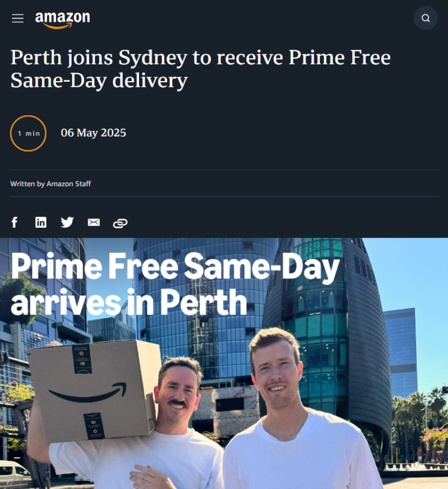Click the Perth joins Sydney headline

click(x=200, y=69)
